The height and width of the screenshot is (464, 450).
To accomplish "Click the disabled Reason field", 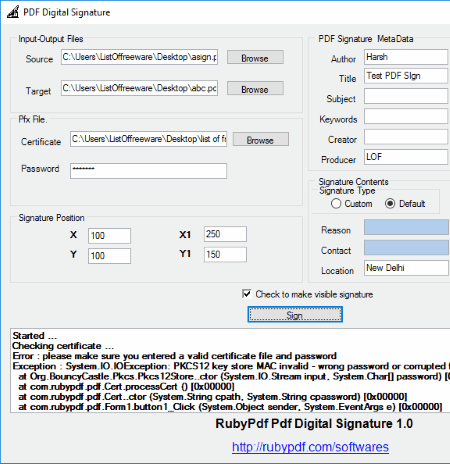I will pos(406,227).
